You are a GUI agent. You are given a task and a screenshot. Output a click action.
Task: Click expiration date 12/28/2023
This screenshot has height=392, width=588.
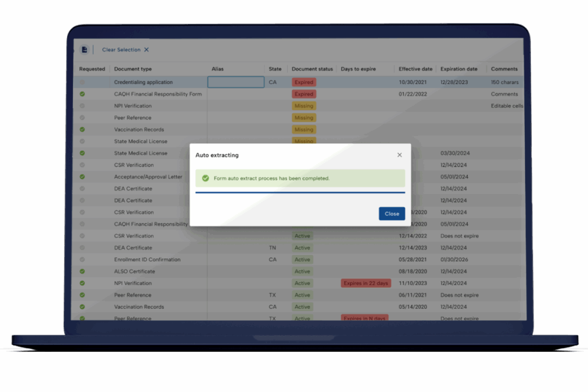[454, 82]
